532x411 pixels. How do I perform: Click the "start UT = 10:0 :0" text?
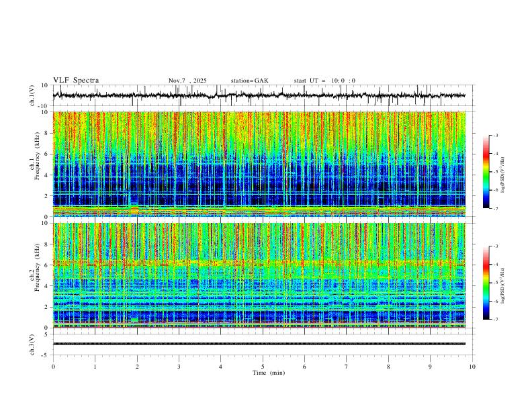click(x=324, y=81)
